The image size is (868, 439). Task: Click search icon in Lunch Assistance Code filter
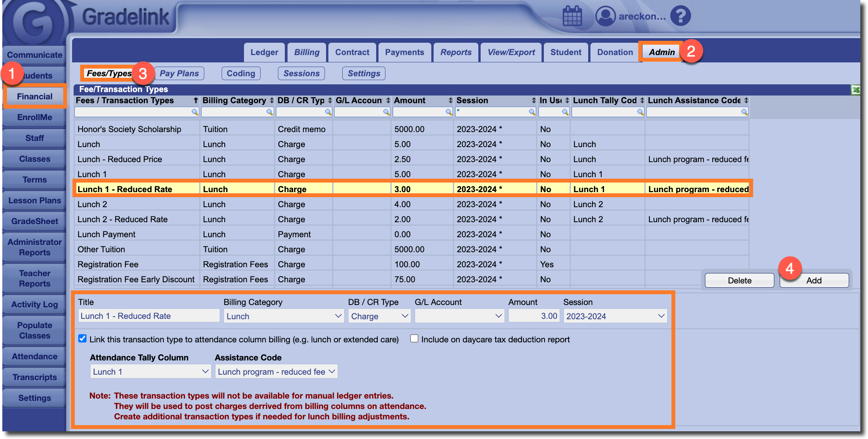744,112
